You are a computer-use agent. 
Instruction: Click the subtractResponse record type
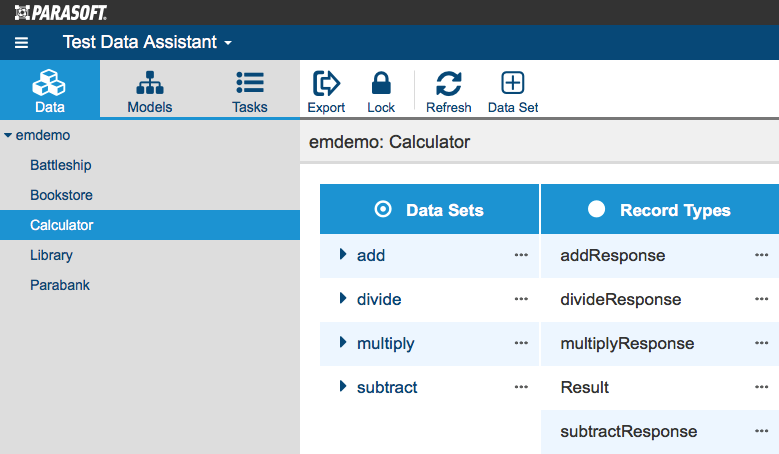628,432
